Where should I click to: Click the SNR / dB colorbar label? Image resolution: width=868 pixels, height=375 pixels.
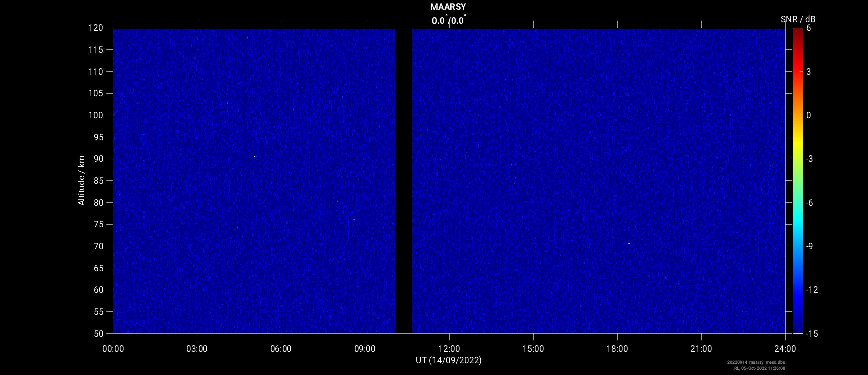798,19
